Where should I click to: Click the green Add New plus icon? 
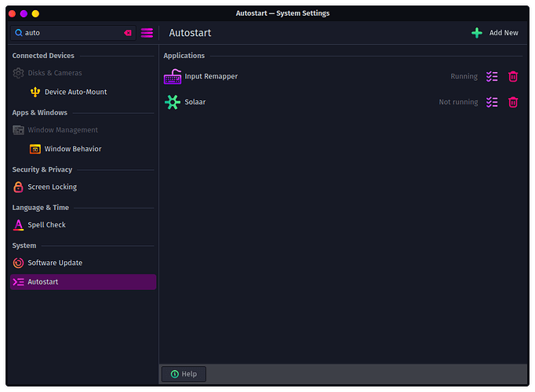click(477, 33)
